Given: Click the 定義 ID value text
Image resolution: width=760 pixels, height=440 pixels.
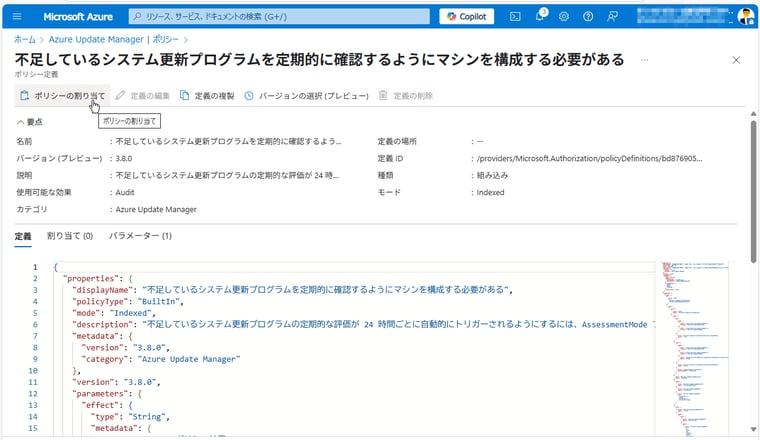Looking at the screenshot, I should [x=589, y=158].
